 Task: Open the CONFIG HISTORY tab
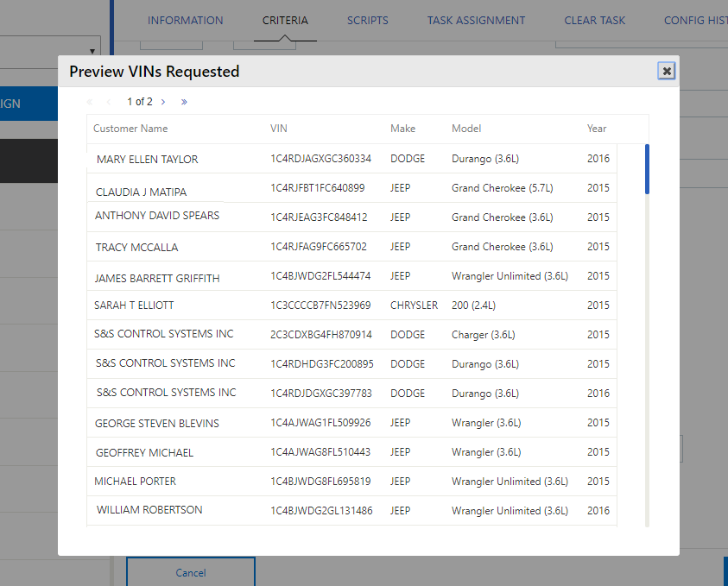coord(695,21)
